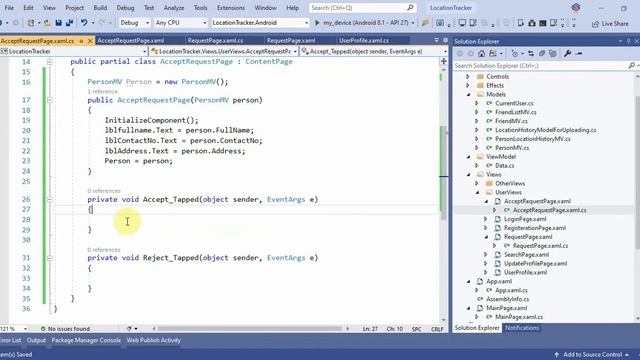The width and height of the screenshot is (640, 360).
Task: Click the Save icon in the toolbar
Action: click(x=58, y=23)
